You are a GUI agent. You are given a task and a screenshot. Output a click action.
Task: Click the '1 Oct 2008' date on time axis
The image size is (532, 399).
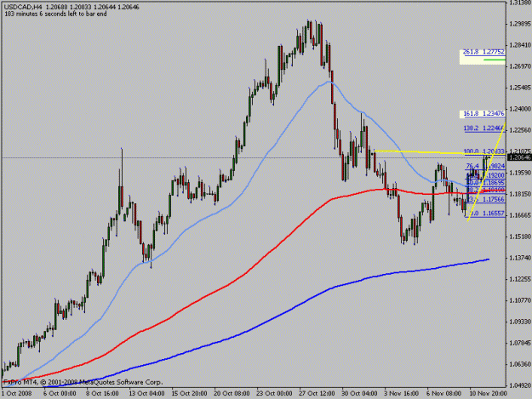tap(17, 394)
